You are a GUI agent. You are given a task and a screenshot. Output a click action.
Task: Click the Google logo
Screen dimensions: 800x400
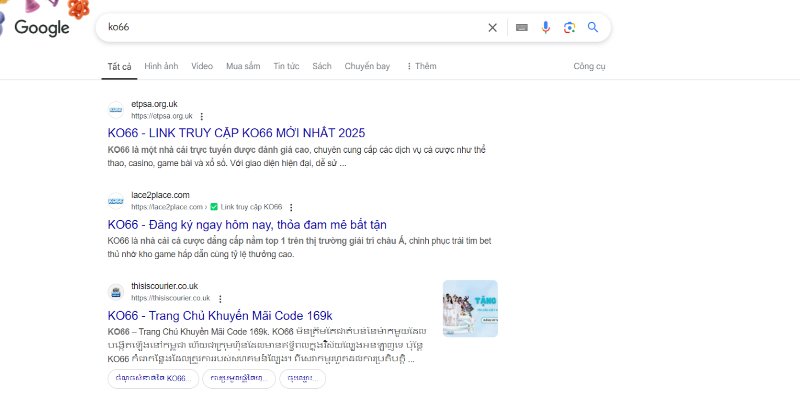tap(42, 28)
